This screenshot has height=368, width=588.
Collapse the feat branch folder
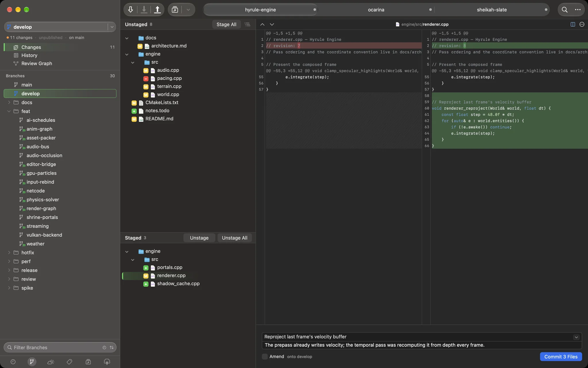9,111
